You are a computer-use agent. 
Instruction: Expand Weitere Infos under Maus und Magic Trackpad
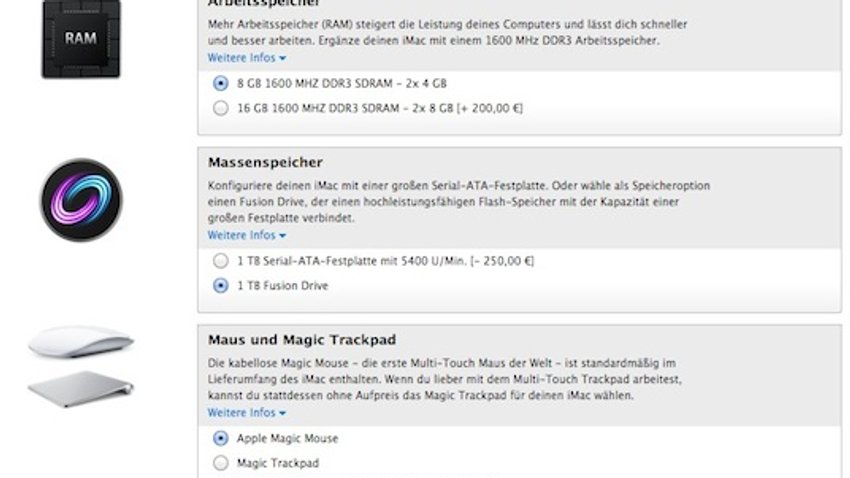247,413
